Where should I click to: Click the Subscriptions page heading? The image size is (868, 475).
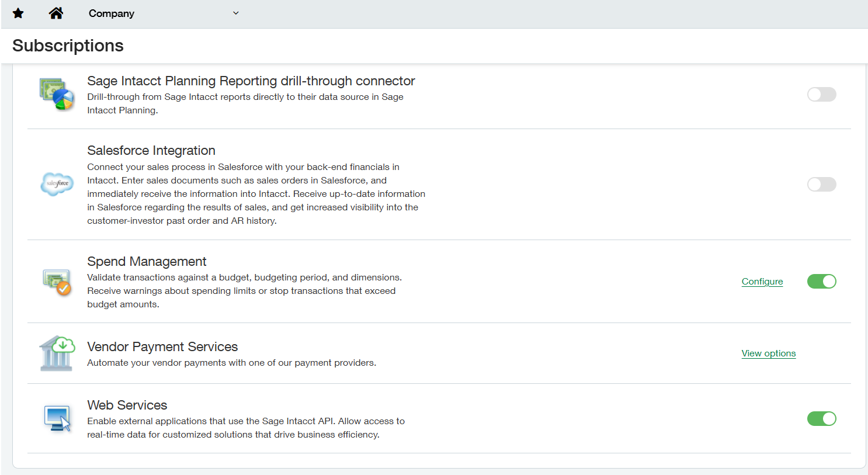click(x=68, y=45)
